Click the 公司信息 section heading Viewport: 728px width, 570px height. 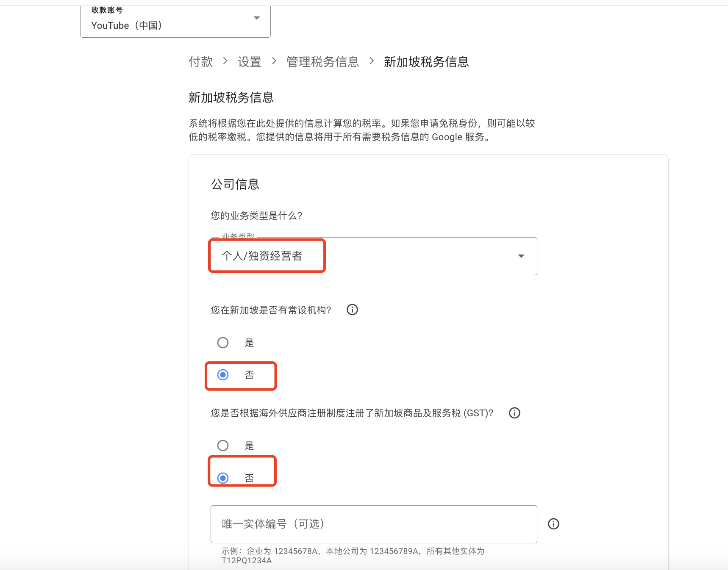(235, 184)
